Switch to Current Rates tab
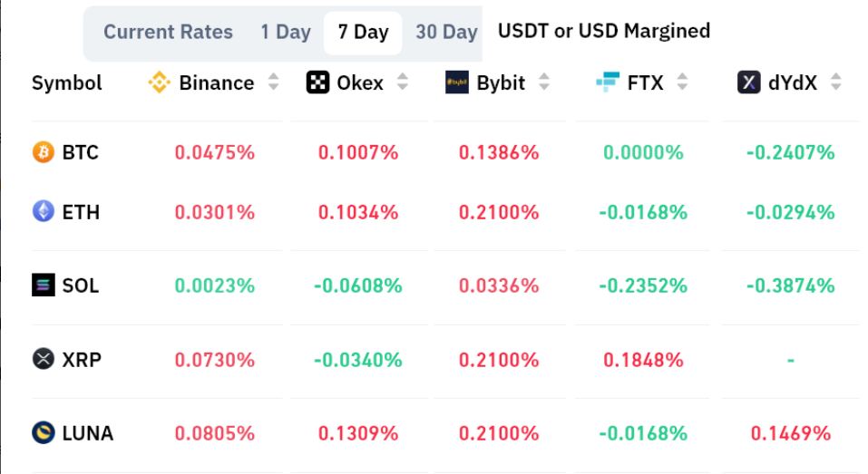The width and height of the screenshot is (868, 474). coord(168,32)
